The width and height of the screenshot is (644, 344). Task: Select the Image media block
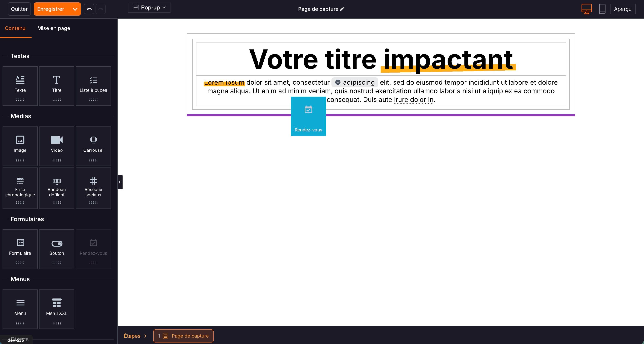click(x=20, y=146)
